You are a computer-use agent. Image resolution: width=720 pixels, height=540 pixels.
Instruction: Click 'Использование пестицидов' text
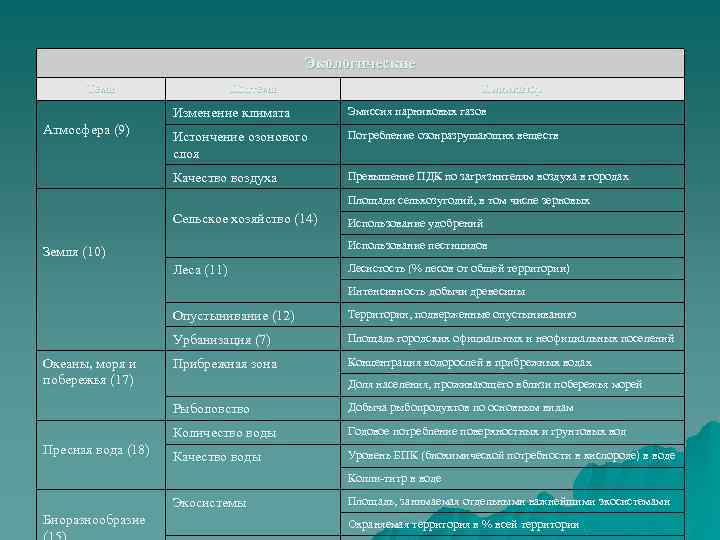417,246
